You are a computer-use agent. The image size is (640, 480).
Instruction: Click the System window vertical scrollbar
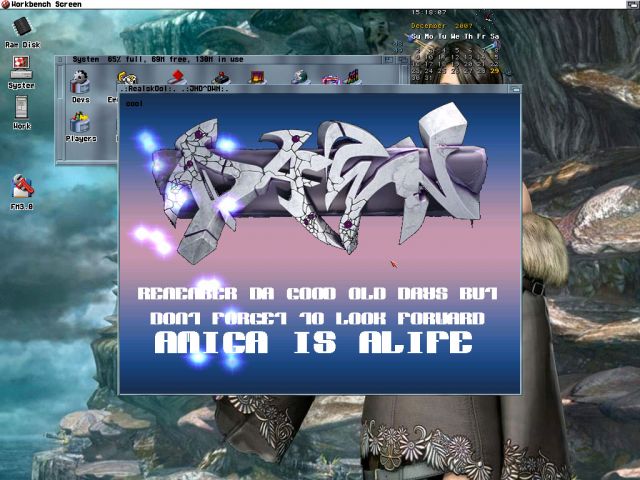pyautogui.click(x=60, y=112)
